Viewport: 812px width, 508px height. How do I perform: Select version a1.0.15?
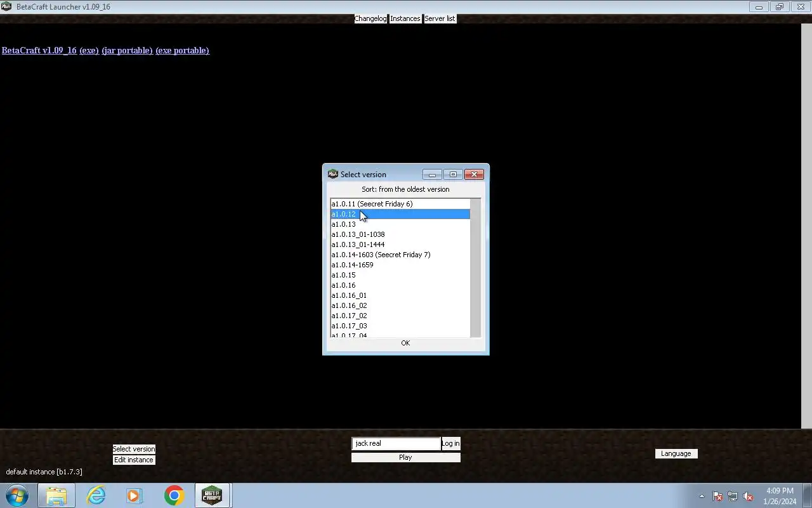400,275
